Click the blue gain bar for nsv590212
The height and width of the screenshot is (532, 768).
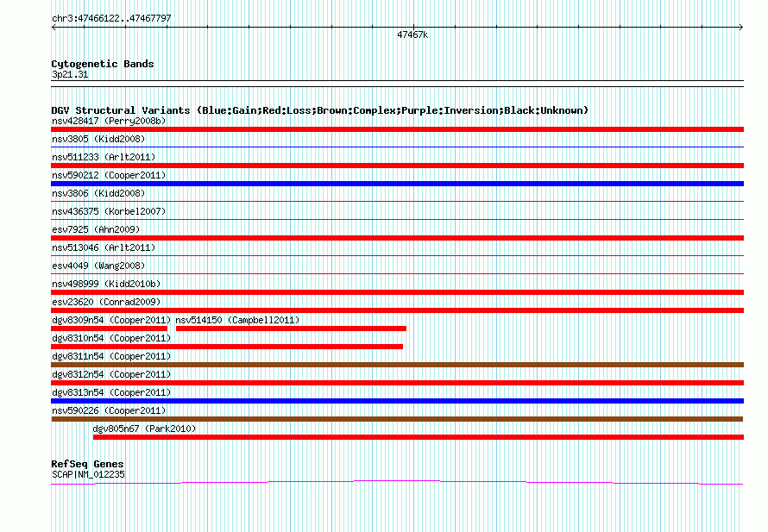tap(397, 184)
